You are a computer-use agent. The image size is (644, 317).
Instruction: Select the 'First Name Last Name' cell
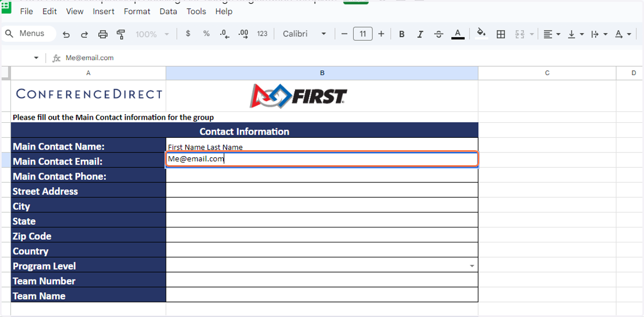322,146
